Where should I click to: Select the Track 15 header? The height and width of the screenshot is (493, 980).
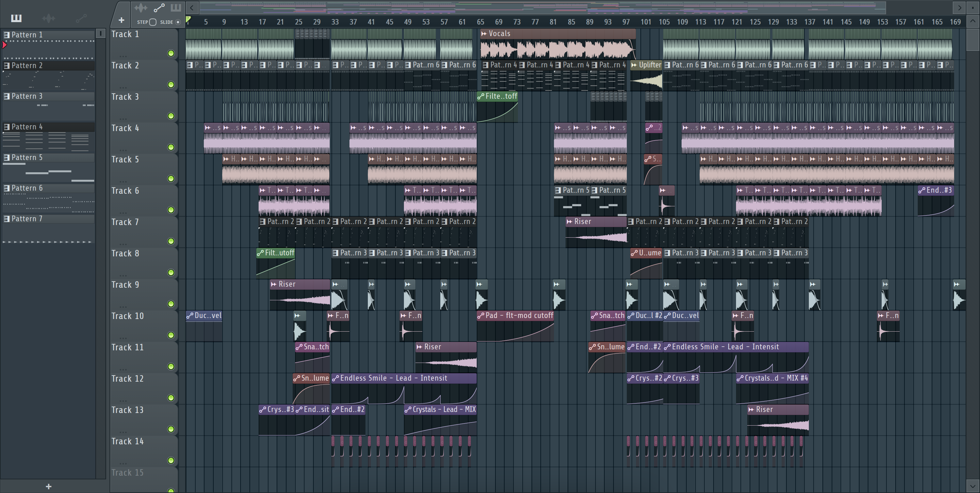[144, 480]
